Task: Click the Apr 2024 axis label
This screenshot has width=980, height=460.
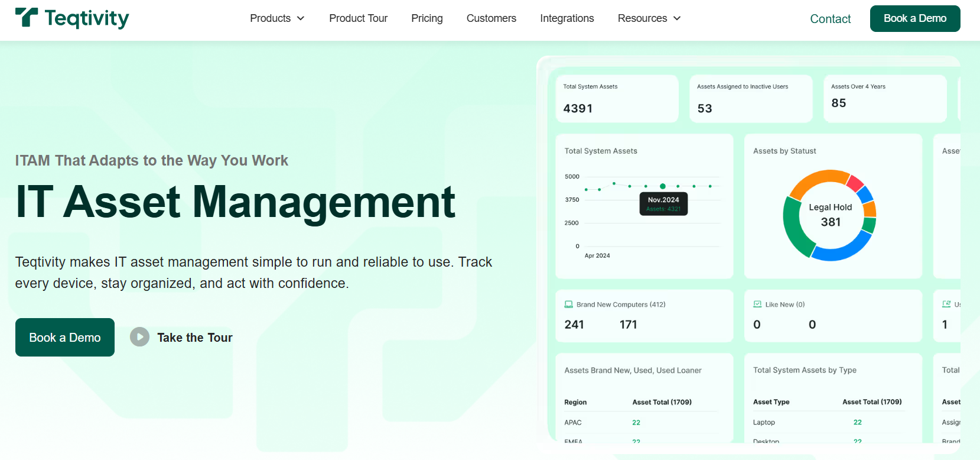Action: [597, 255]
